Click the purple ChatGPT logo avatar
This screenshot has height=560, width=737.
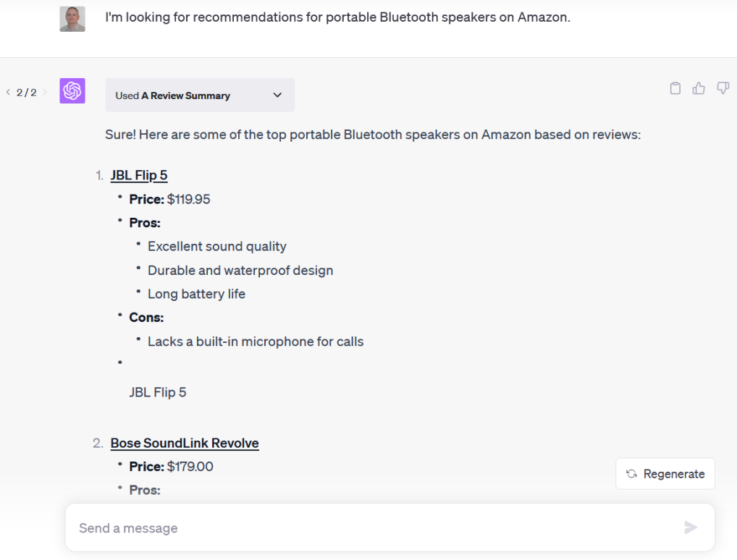coord(72,91)
